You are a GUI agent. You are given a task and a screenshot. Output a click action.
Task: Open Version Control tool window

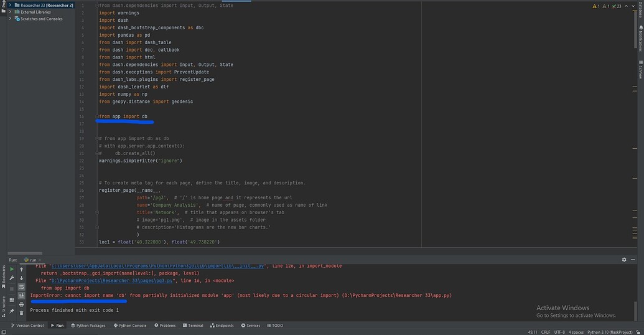(27, 326)
